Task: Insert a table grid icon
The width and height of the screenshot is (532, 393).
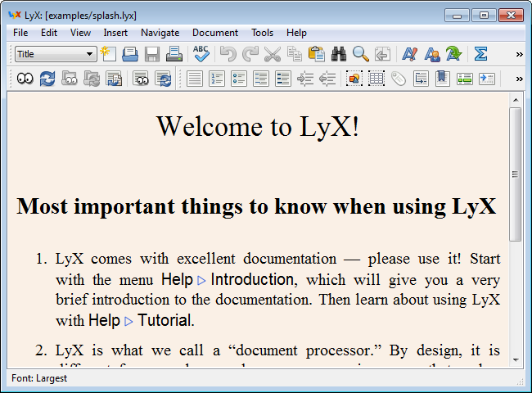Action: (376, 79)
